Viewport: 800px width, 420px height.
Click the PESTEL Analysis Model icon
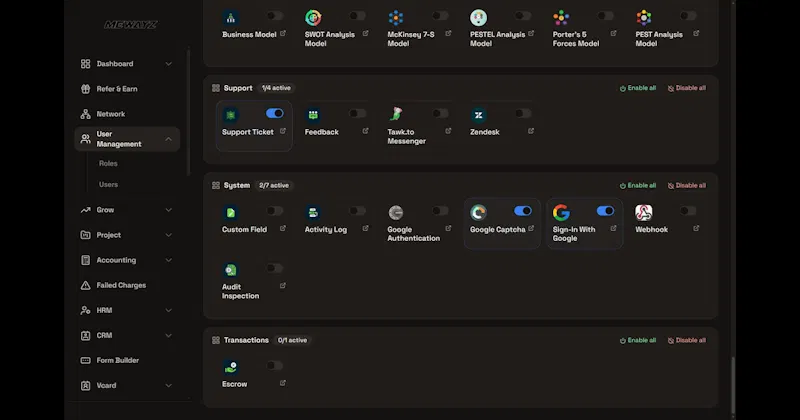click(479, 18)
